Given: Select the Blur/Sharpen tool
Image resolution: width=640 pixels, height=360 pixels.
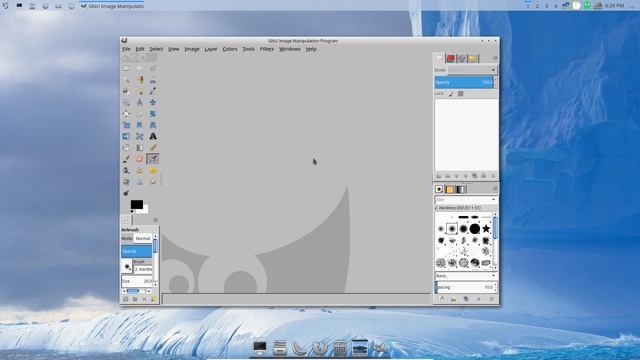Looking at the screenshot, I should pos(140,182).
